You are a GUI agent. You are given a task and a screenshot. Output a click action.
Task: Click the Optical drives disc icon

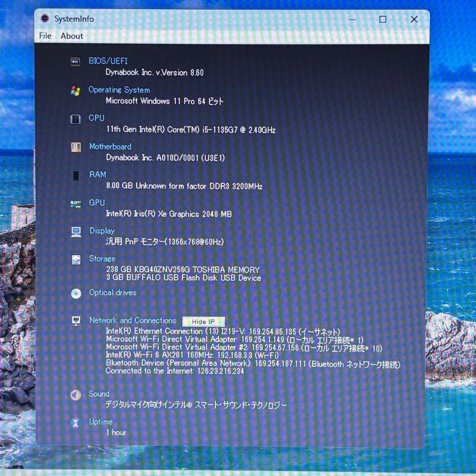[76, 294]
